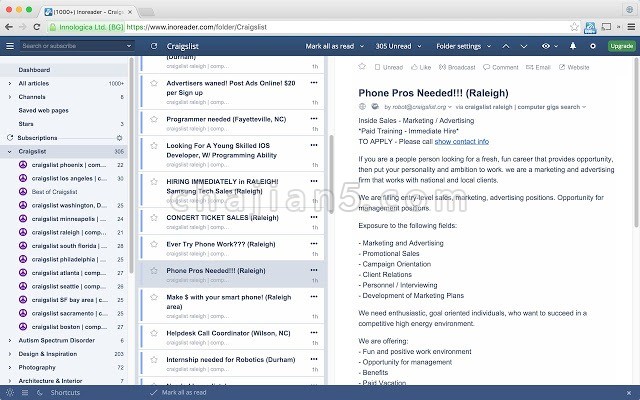
Task: Open preferences gear in top bar
Action: click(593, 46)
